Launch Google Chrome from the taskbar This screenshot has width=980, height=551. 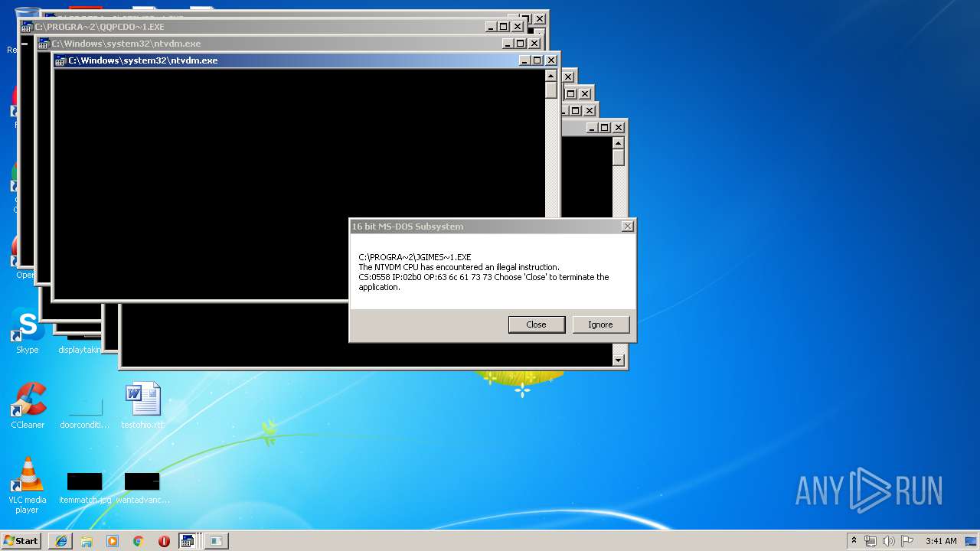tap(138, 541)
